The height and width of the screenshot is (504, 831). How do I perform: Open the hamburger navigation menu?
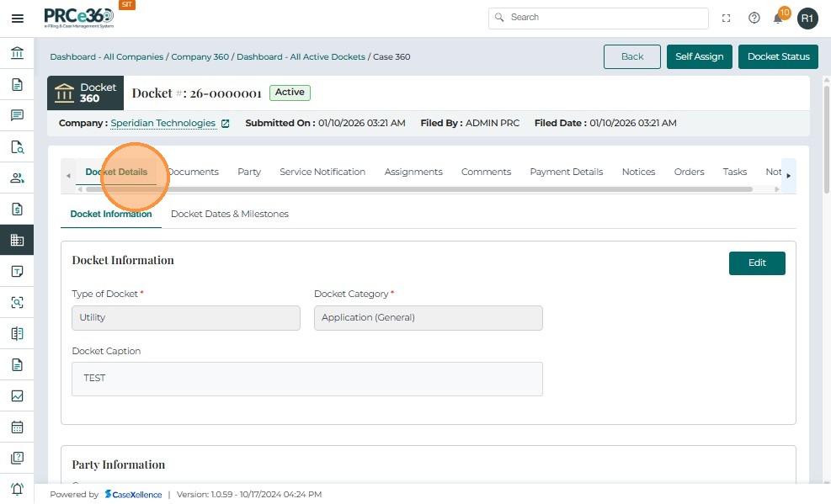(x=17, y=19)
